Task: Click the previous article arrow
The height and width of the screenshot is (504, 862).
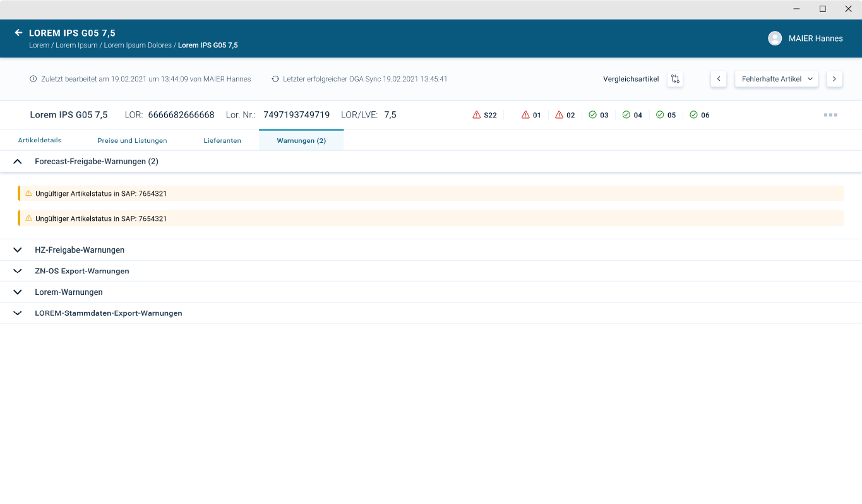Action: pyautogui.click(x=718, y=79)
